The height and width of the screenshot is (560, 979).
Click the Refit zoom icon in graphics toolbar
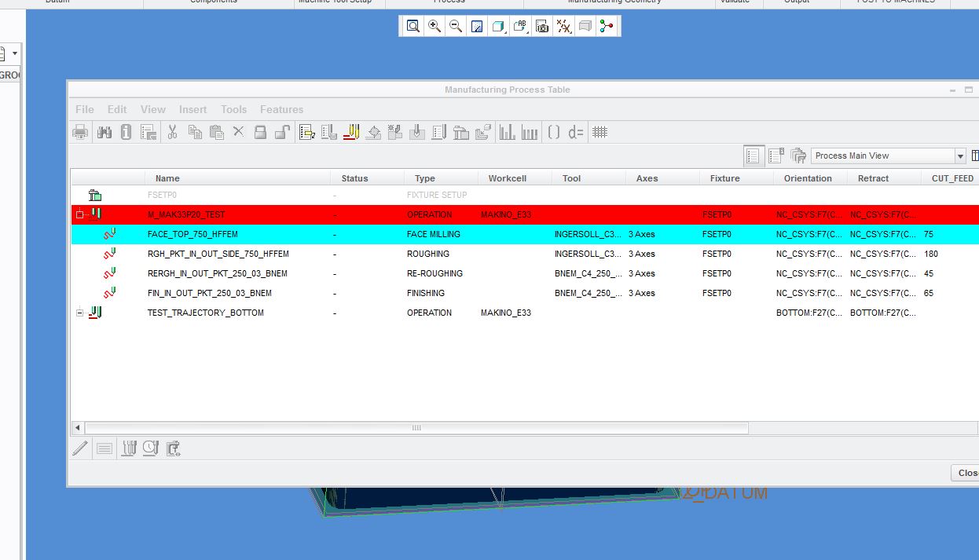click(412, 27)
